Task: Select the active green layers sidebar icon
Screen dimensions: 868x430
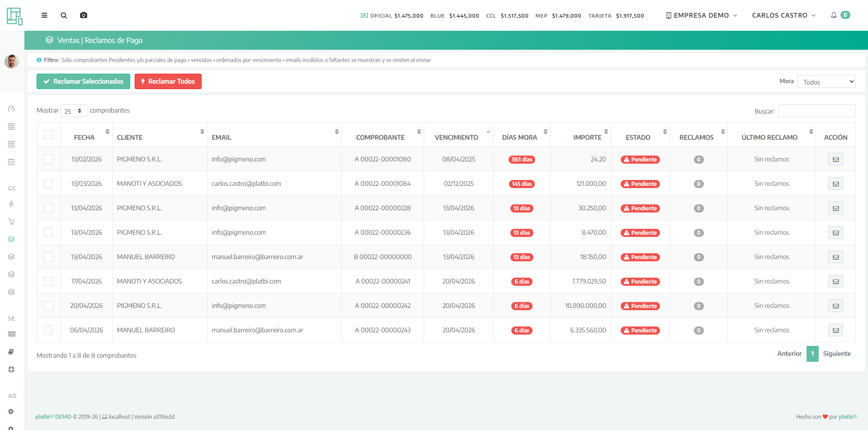Action: click(11, 239)
